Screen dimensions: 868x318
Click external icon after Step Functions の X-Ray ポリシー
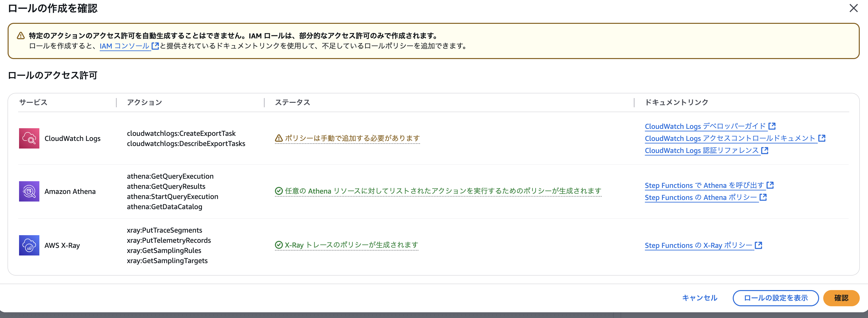click(758, 245)
